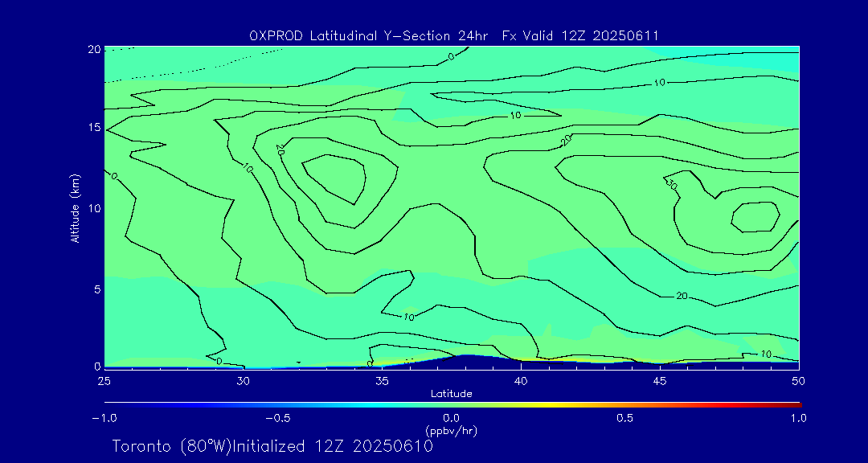Click the 0 contour label near latitude 29 at the surface

tap(219, 361)
